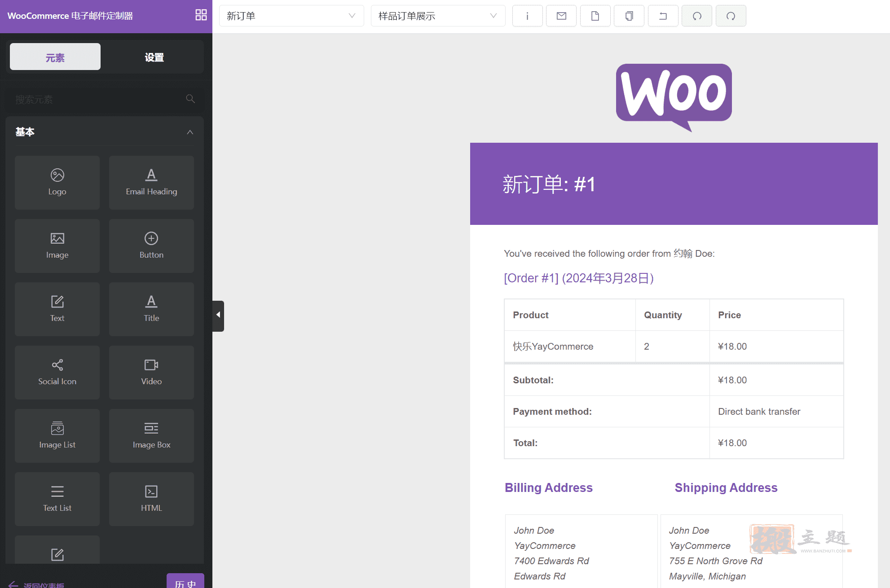
Task: Select the Text element tile
Action: [57, 309]
